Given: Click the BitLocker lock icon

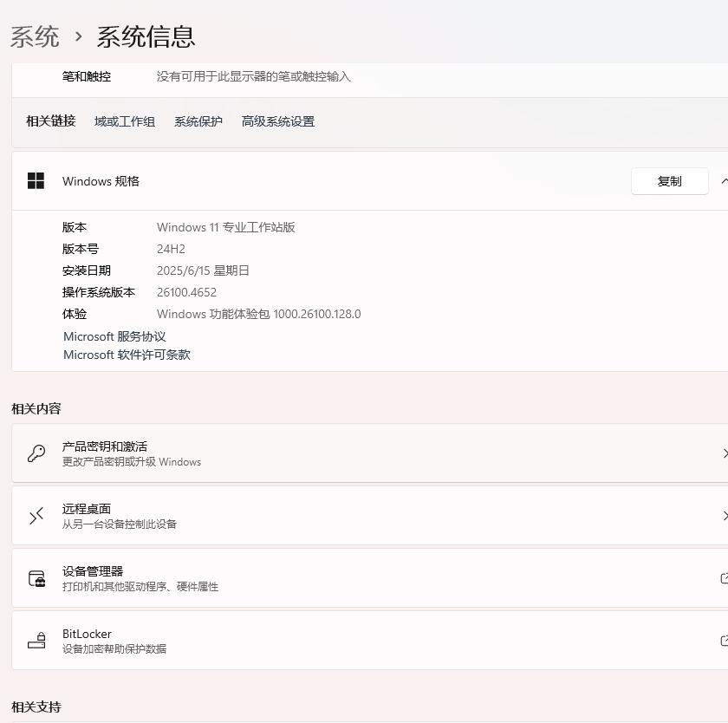Looking at the screenshot, I should [36, 641].
